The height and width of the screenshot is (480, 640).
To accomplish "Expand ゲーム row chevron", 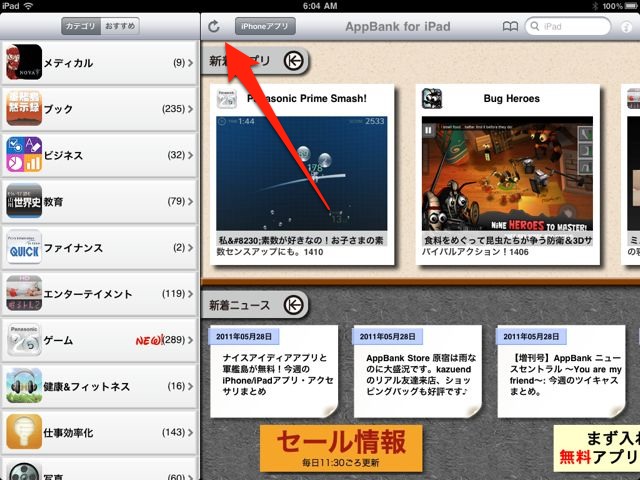I will [x=191, y=340].
